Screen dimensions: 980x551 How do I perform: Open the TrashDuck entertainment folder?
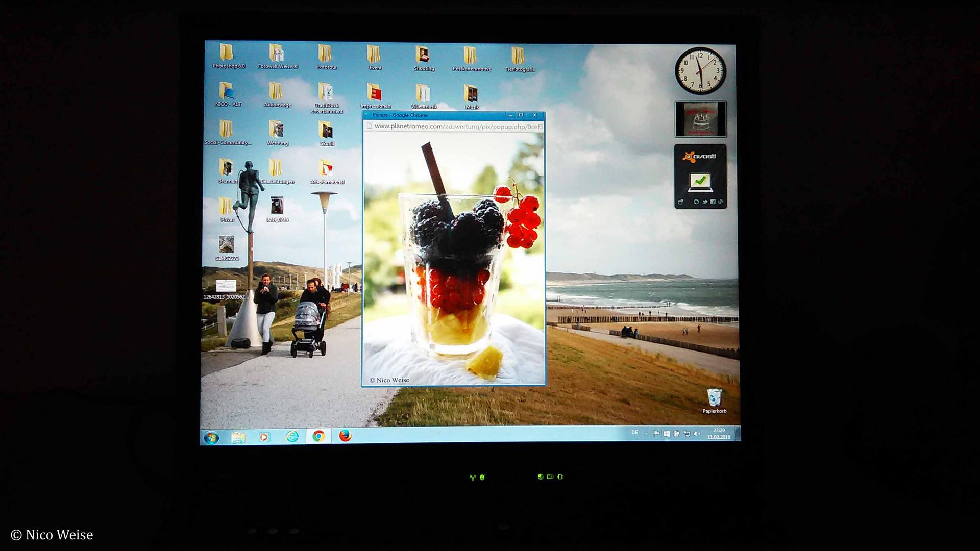pyautogui.click(x=326, y=98)
